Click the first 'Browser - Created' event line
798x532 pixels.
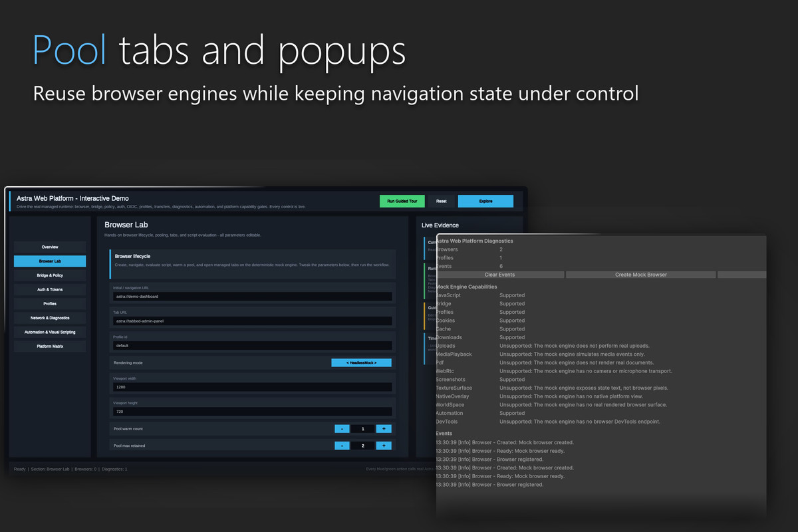505,442
